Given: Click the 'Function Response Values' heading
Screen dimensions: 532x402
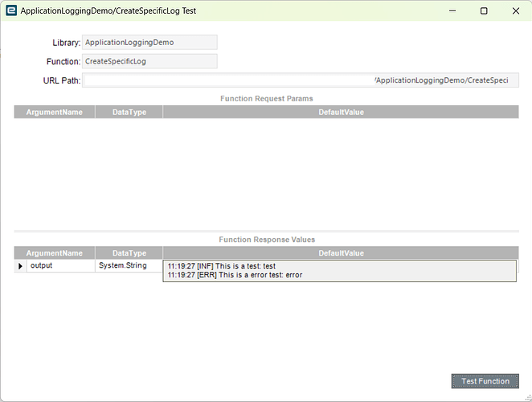Looking at the screenshot, I should pos(267,240).
